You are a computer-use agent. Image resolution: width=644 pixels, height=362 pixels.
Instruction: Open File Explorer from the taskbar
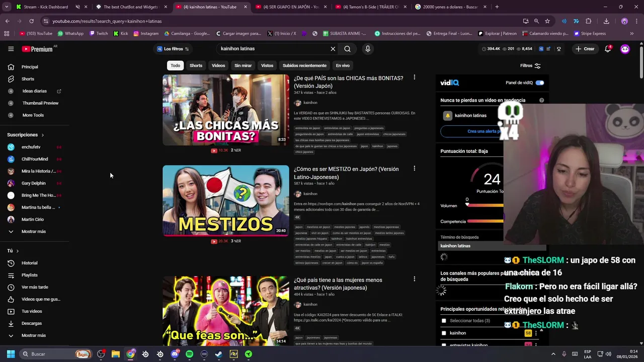(116, 354)
